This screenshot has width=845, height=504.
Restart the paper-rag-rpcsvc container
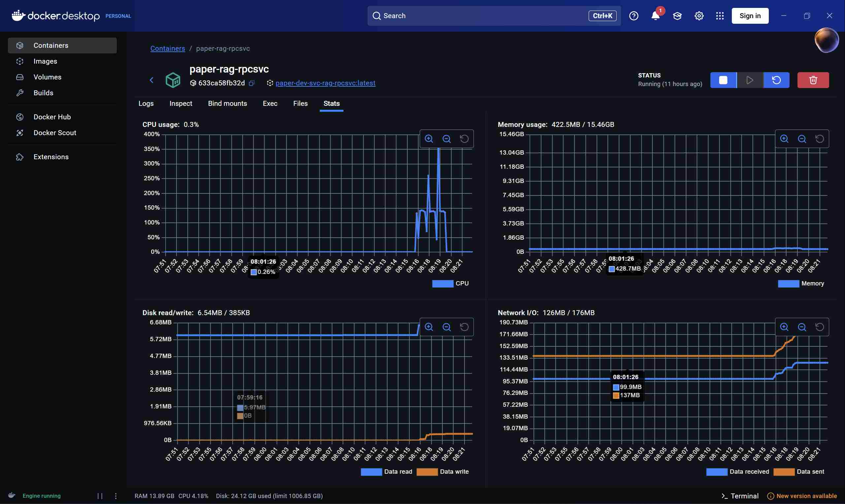pyautogui.click(x=776, y=80)
